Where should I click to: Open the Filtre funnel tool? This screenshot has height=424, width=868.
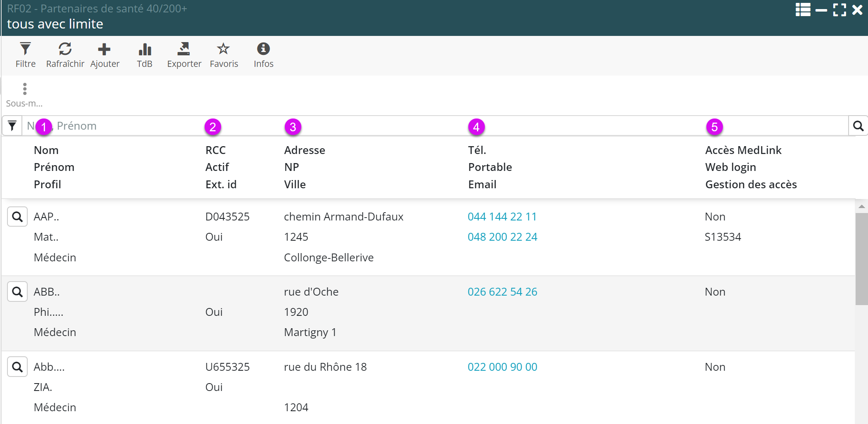click(25, 54)
